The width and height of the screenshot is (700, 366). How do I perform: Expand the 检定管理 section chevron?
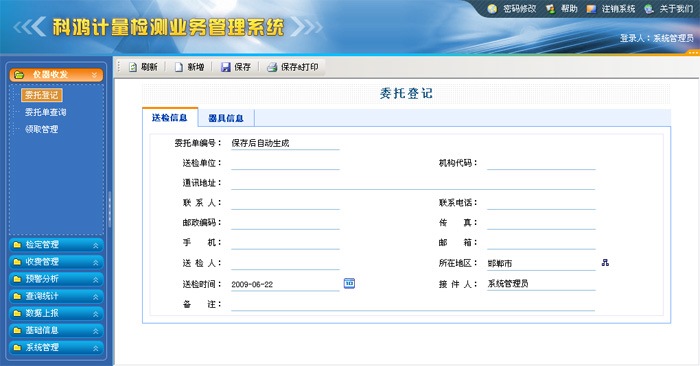point(96,245)
